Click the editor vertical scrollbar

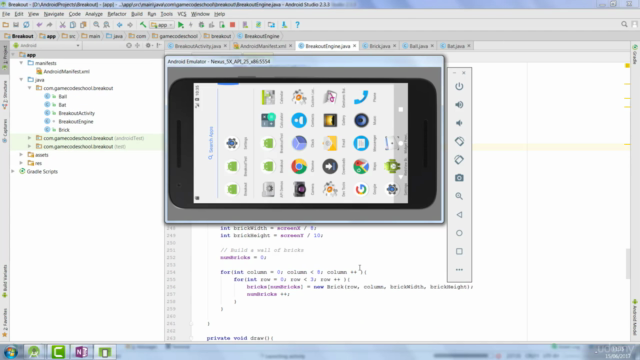(627, 264)
